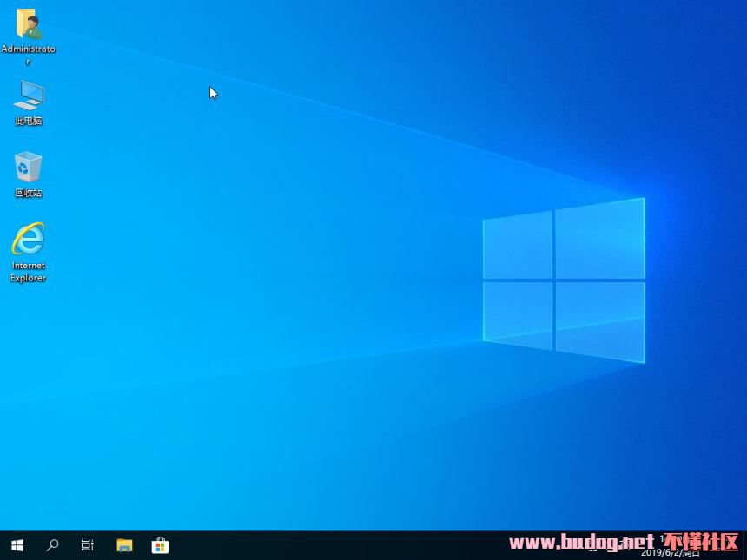Click the Windows logo on the wallpaper

(563, 280)
